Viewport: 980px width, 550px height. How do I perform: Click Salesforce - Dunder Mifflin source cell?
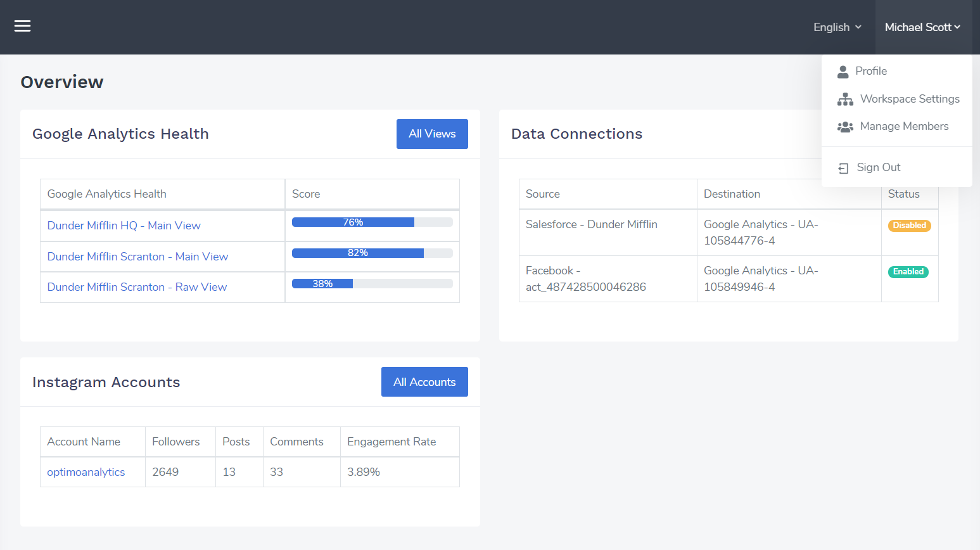click(608, 233)
